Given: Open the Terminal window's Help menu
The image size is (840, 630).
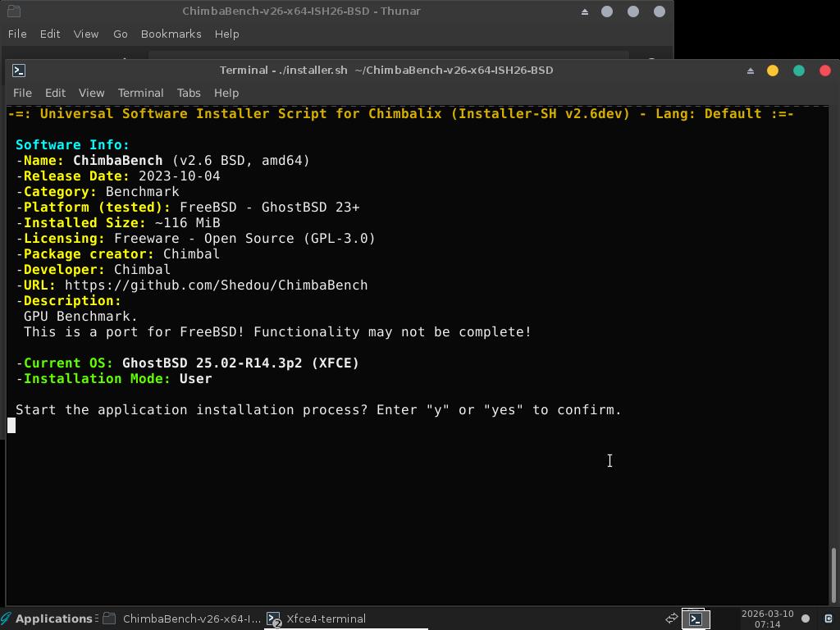Looking at the screenshot, I should [226, 94].
